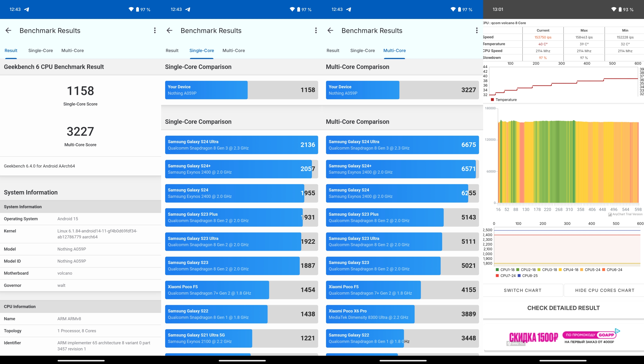Viewport: 644px width, 364px height.
Task: Tap Samsung Galaxy S24 multi-core 6255 row
Action: pos(402,193)
